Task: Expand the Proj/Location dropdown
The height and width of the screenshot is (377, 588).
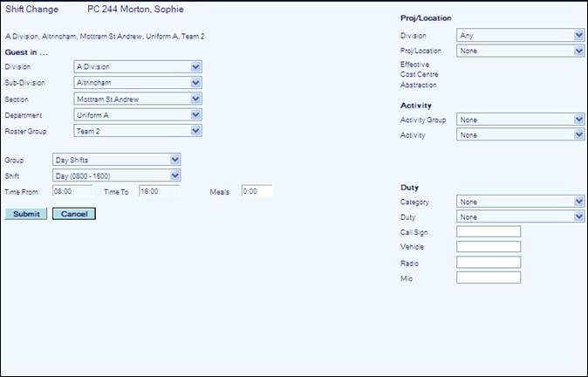Action: click(x=520, y=51)
